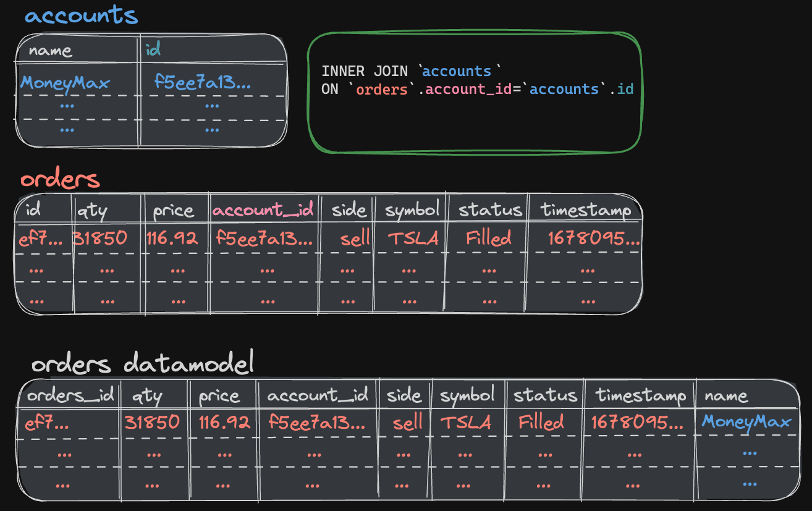Image resolution: width=812 pixels, height=511 pixels.
Task: Click the "id" header in accounts table
Action: pyautogui.click(x=153, y=49)
